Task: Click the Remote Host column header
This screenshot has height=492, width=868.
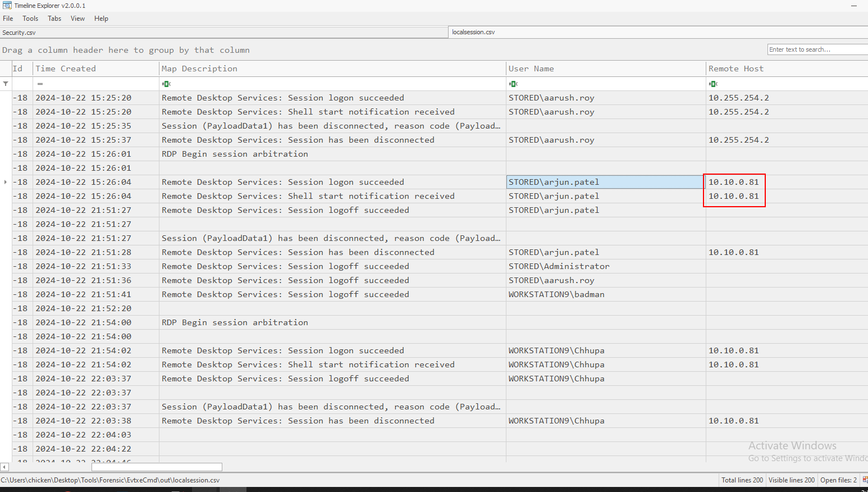Action: click(x=735, y=69)
